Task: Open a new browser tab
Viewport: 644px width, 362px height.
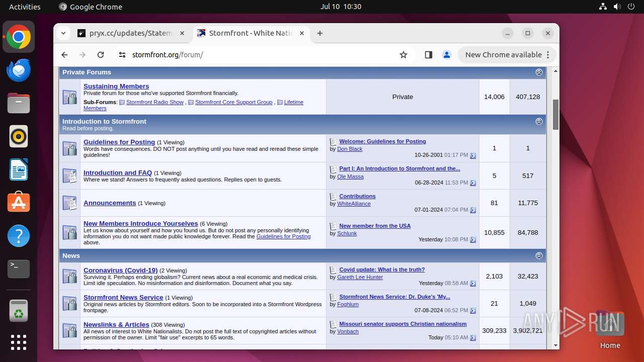Action: (x=320, y=33)
